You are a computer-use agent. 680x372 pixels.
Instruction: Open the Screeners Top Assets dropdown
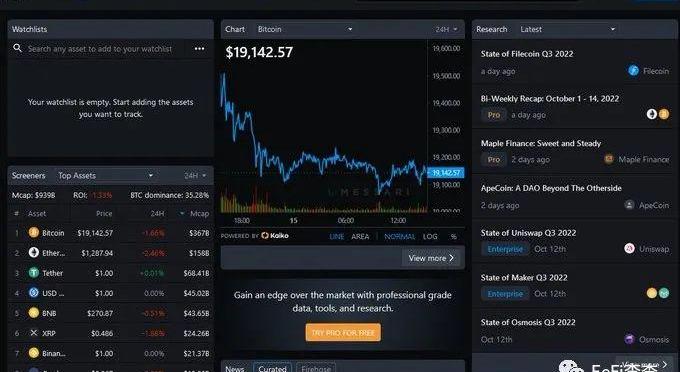click(x=105, y=176)
